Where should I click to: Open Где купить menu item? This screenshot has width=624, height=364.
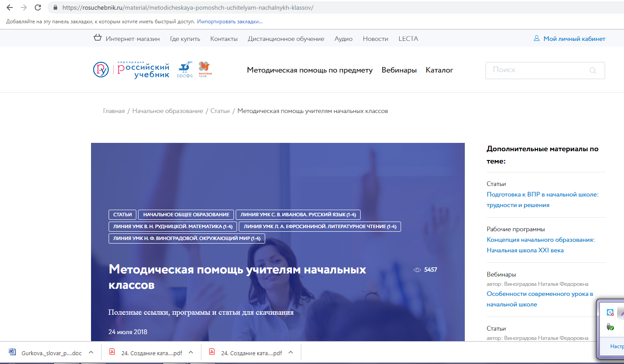[x=185, y=39]
